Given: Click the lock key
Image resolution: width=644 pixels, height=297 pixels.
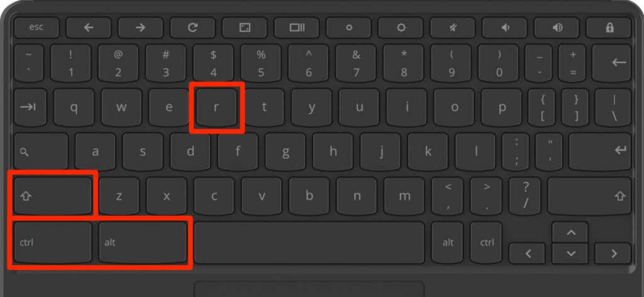Looking at the screenshot, I should point(609,28).
